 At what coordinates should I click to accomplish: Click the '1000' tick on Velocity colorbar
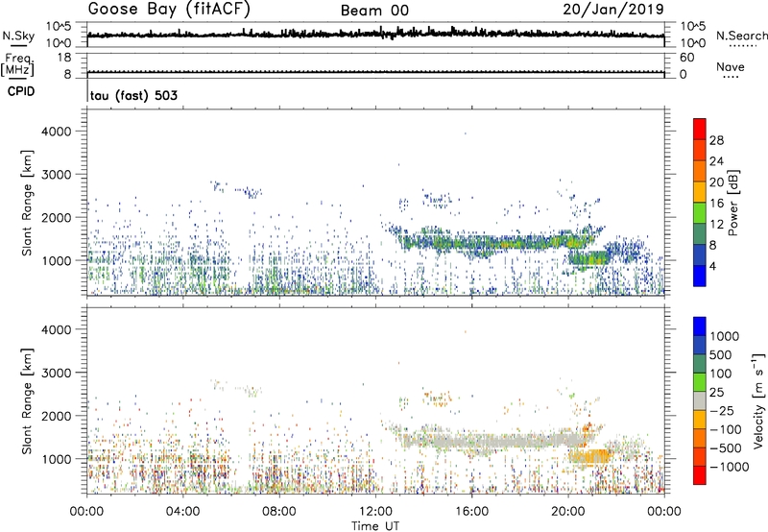[x=724, y=336]
